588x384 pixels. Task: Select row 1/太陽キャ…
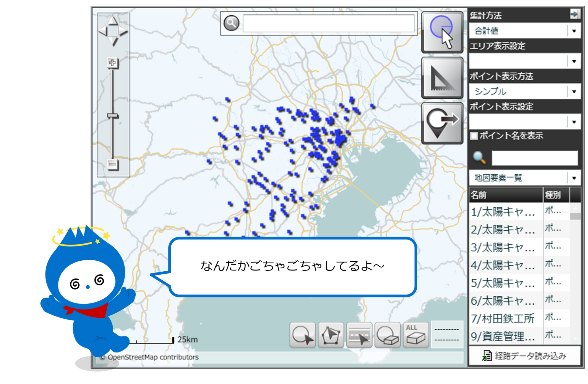(x=519, y=211)
